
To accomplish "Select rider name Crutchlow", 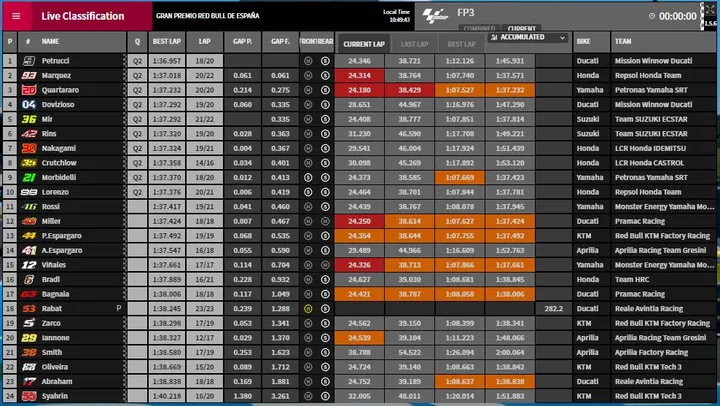I will [59, 163].
